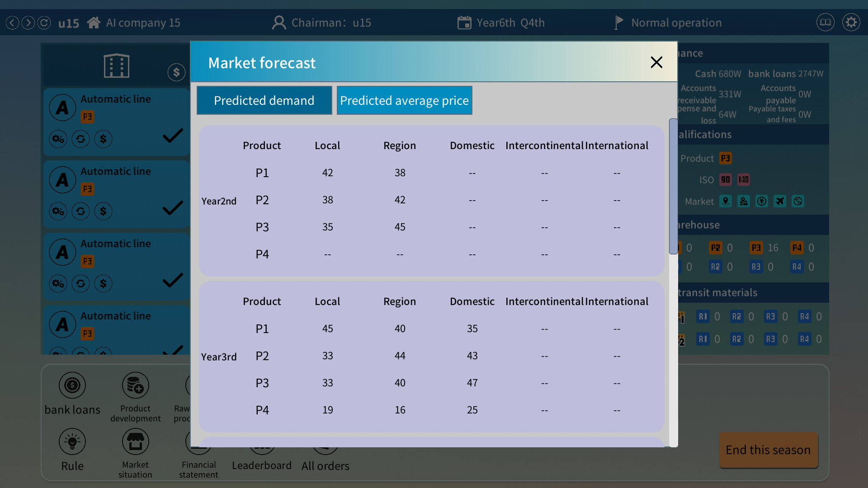Screen dimensions: 868x488
Task: Click the refresh icon on the second Automatic line
Action: tap(80, 211)
